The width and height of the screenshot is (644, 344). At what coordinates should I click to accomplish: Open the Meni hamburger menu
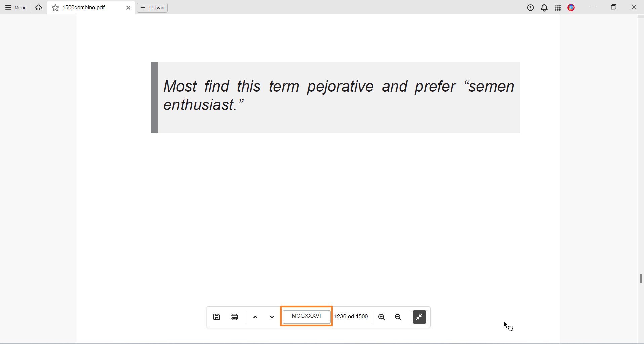15,8
